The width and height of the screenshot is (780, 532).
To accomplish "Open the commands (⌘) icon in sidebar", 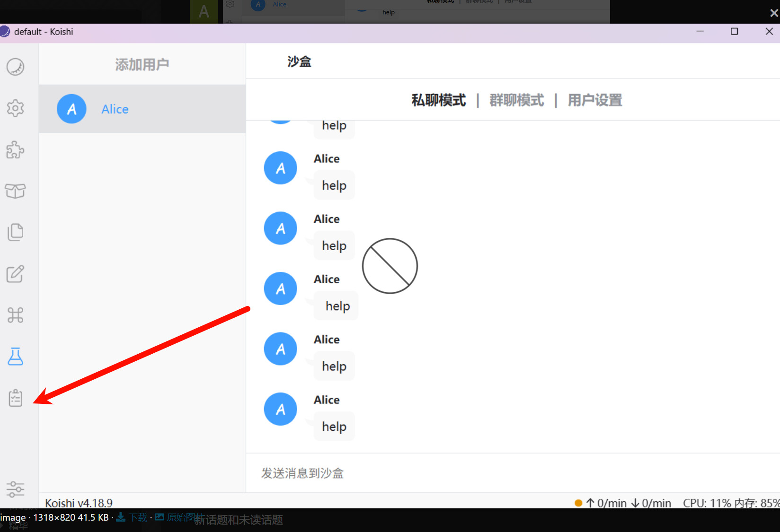I will 15,315.
